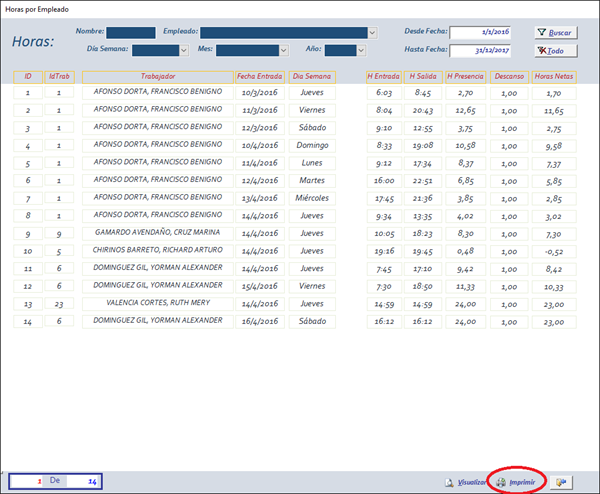
Task: Select the Hasta Fecha date field
Action: click(479, 51)
